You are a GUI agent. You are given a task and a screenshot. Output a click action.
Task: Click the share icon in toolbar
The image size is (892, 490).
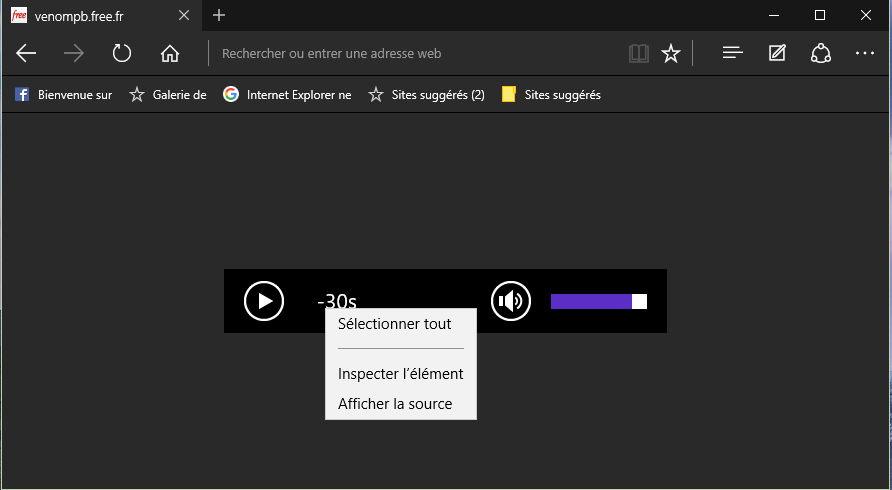coord(821,54)
